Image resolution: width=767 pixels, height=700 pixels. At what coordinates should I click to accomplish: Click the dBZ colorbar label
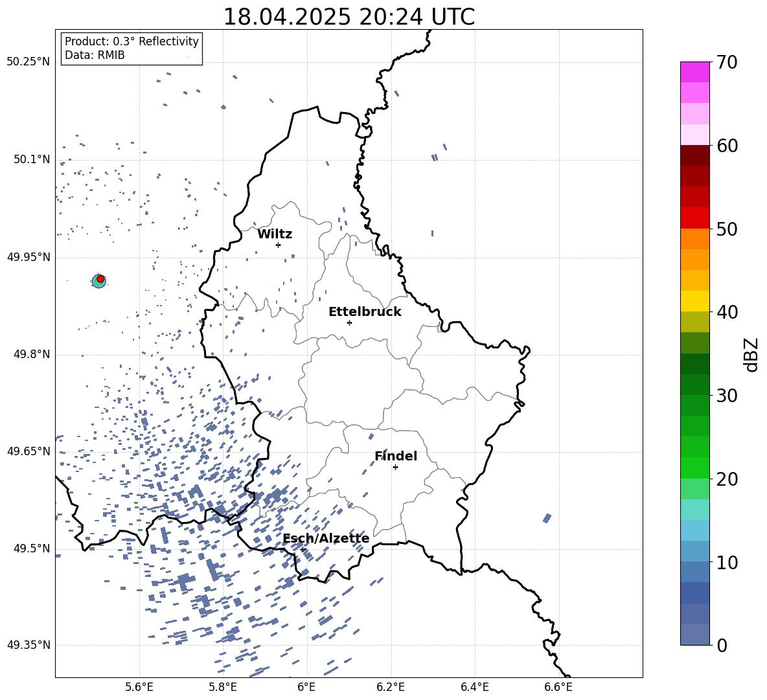[x=752, y=354]
